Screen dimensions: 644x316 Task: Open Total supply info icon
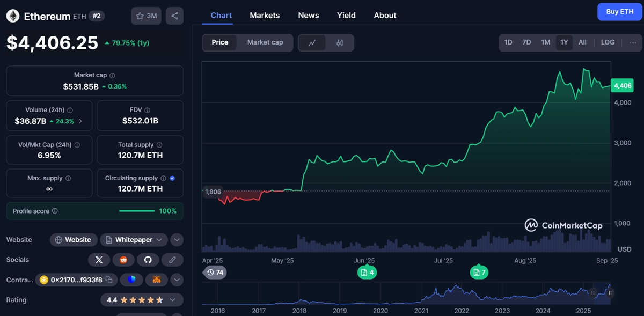click(x=159, y=145)
